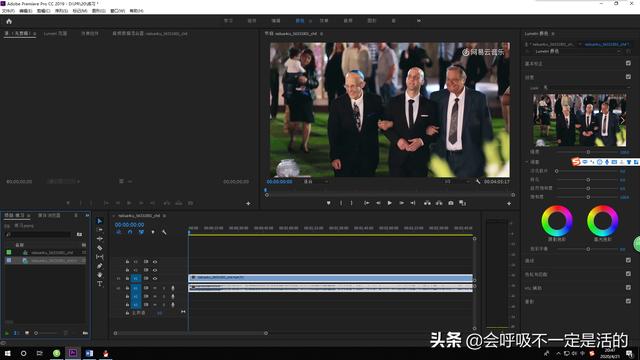Export frame with camera icon
Screen dimensions: 640x360
[451, 203]
